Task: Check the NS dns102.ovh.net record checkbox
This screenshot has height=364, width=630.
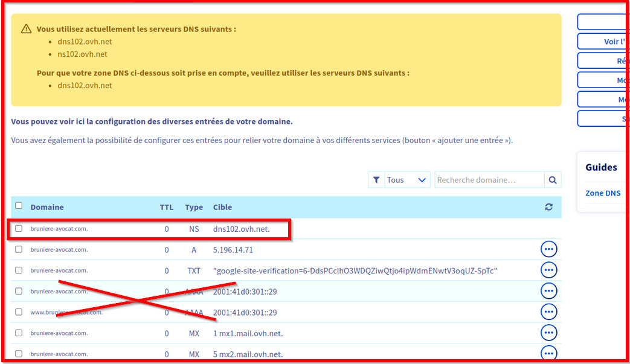Action: [x=19, y=229]
